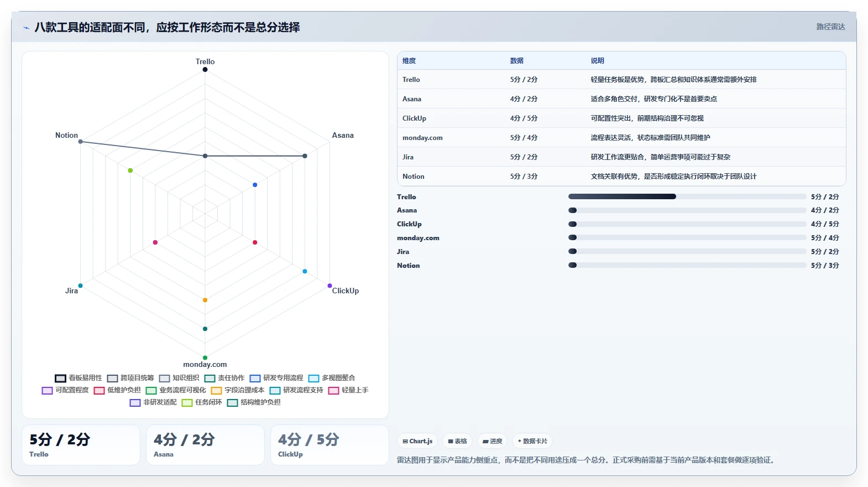Toggle the 多视图整合 legend entry
The height and width of the screenshot is (487, 868).
tap(332, 378)
